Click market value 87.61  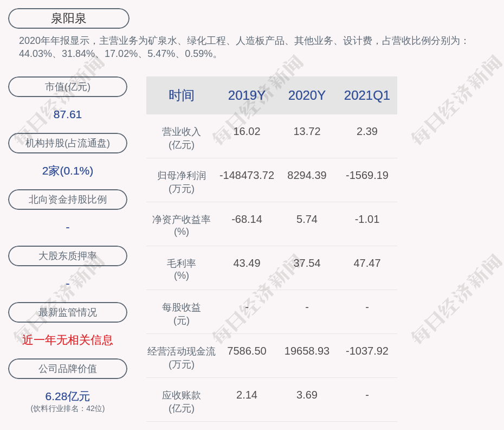coord(68,114)
